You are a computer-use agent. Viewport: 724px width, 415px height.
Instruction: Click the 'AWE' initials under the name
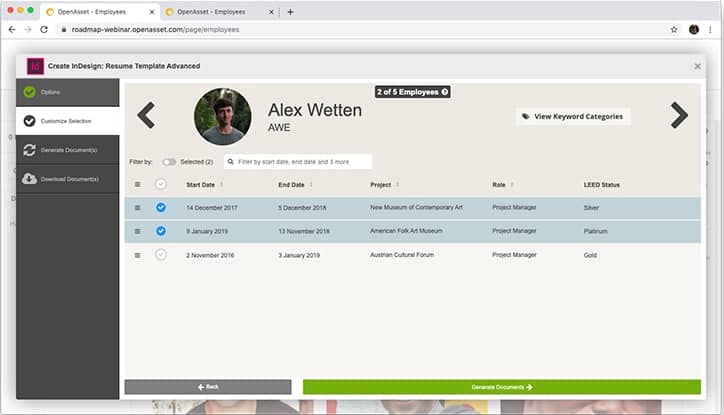pos(279,127)
